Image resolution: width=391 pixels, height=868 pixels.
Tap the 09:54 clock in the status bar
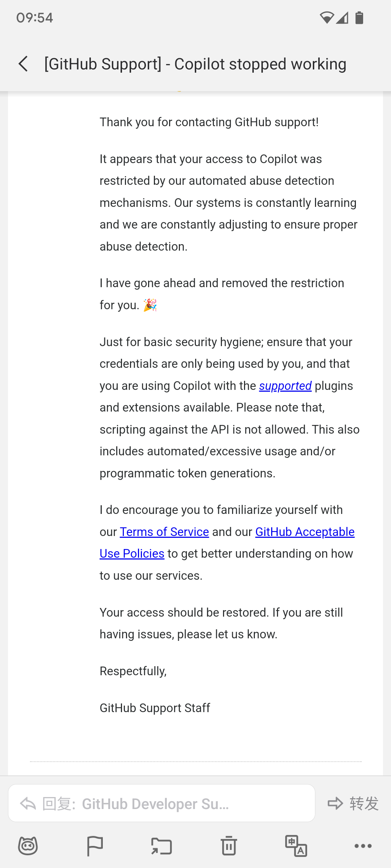point(35,18)
